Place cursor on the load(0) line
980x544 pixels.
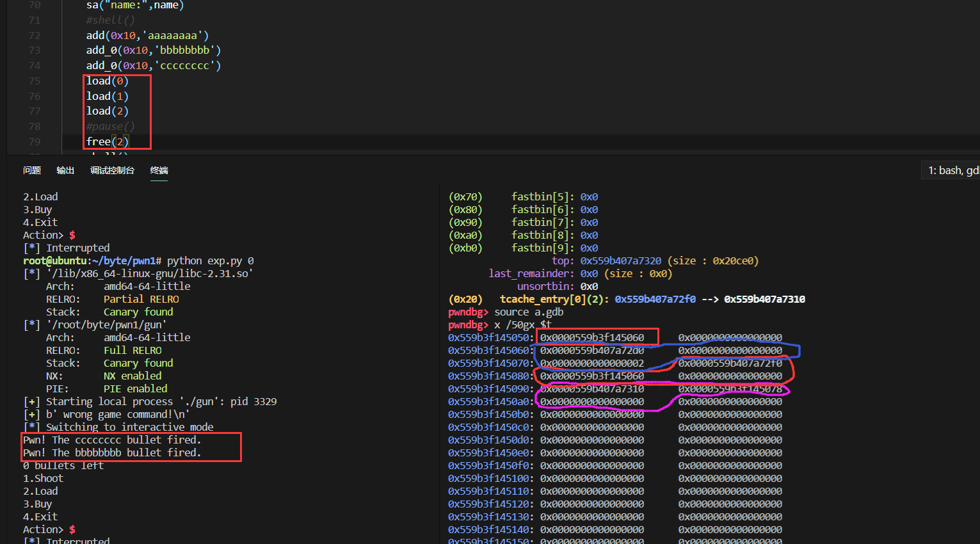pyautogui.click(x=108, y=81)
